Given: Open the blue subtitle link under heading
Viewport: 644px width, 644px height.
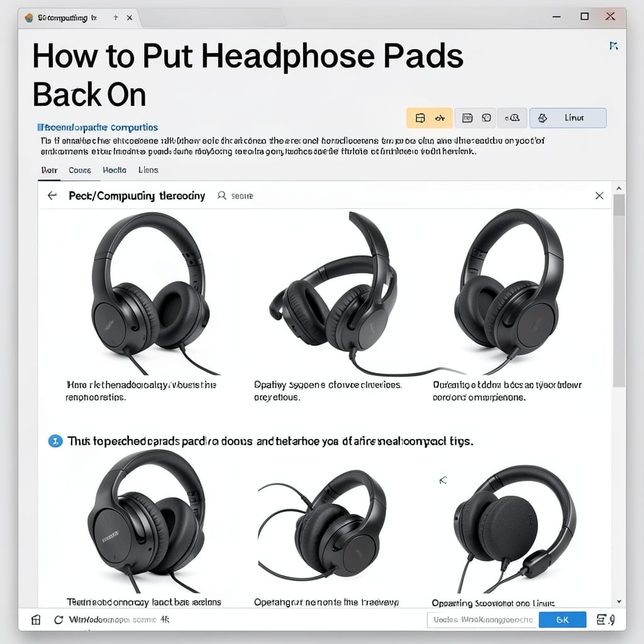Looking at the screenshot, I should (97, 127).
